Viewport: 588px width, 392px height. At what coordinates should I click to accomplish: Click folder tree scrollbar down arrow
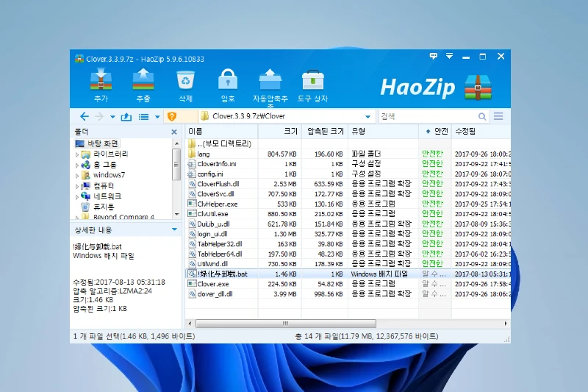click(x=177, y=214)
